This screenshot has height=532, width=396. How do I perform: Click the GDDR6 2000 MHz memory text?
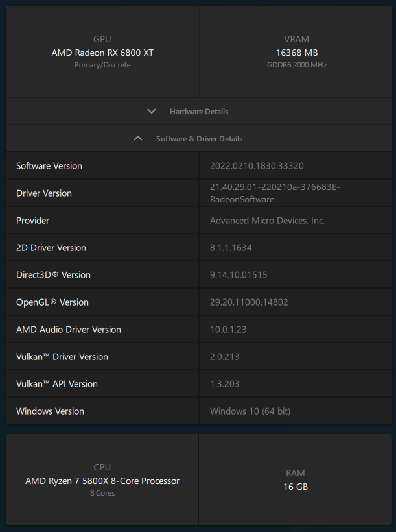click(297, 65)
